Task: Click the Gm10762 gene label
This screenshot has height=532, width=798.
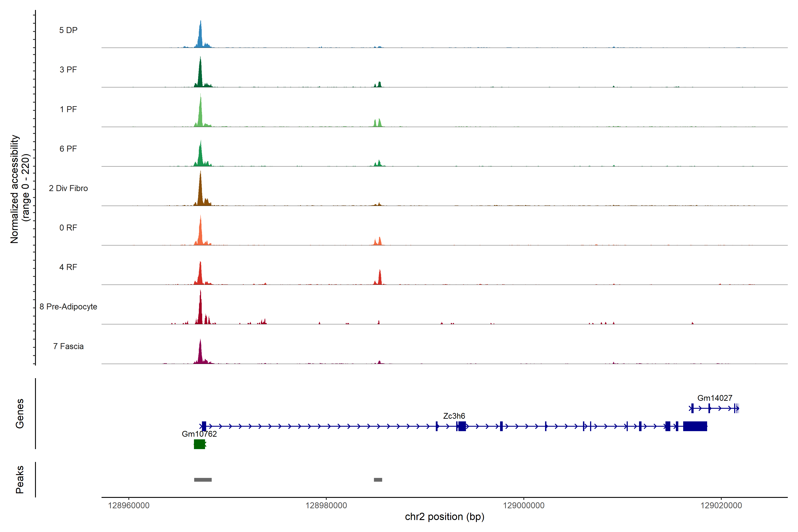Action: (x=199, y=434)
